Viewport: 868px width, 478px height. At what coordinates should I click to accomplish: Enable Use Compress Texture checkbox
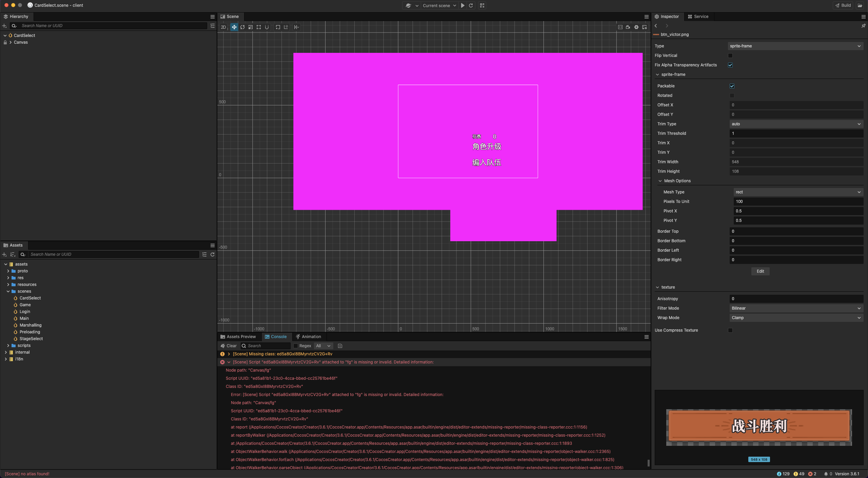click(x=730, y=330)
